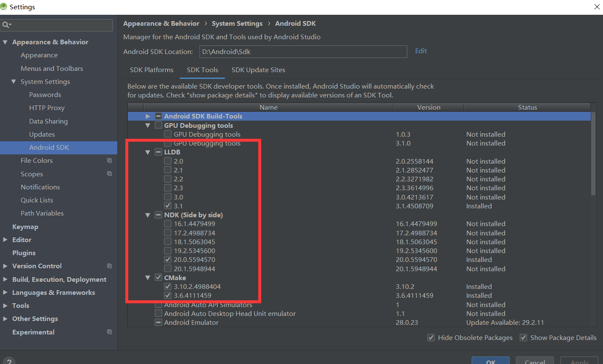This screenshot has width=603, height=364.
Task: Open the Keymap settings
Action: (25, 226)
